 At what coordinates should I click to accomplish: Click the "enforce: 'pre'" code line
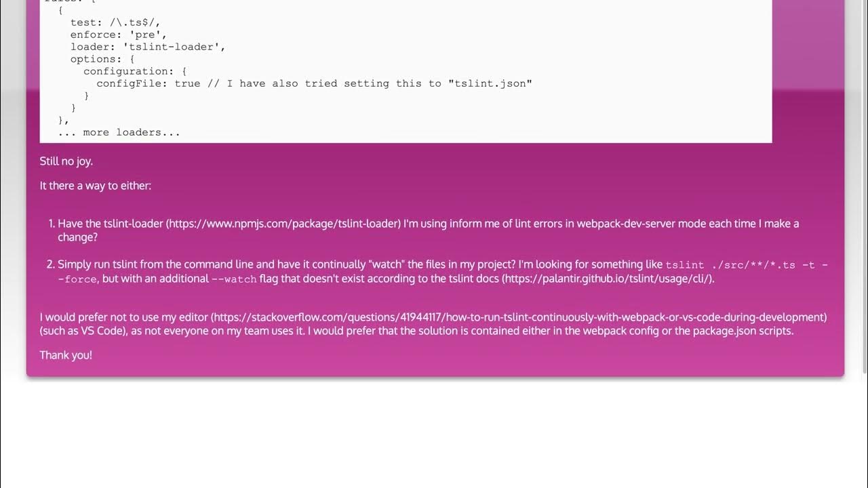[x=118, y=35]
